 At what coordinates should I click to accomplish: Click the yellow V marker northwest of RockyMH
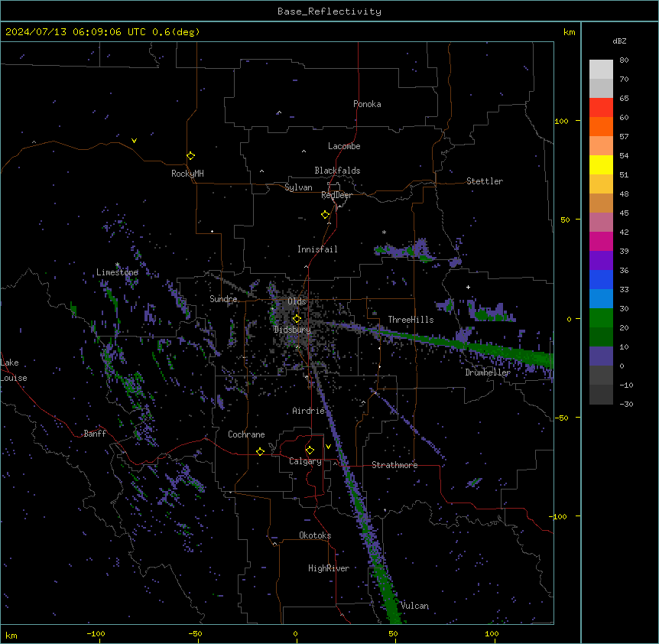click(x=134, y=141)
